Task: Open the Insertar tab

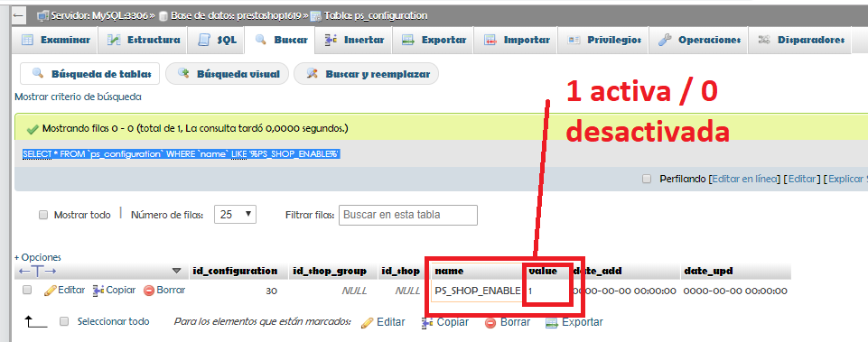Action: [354, 40]
